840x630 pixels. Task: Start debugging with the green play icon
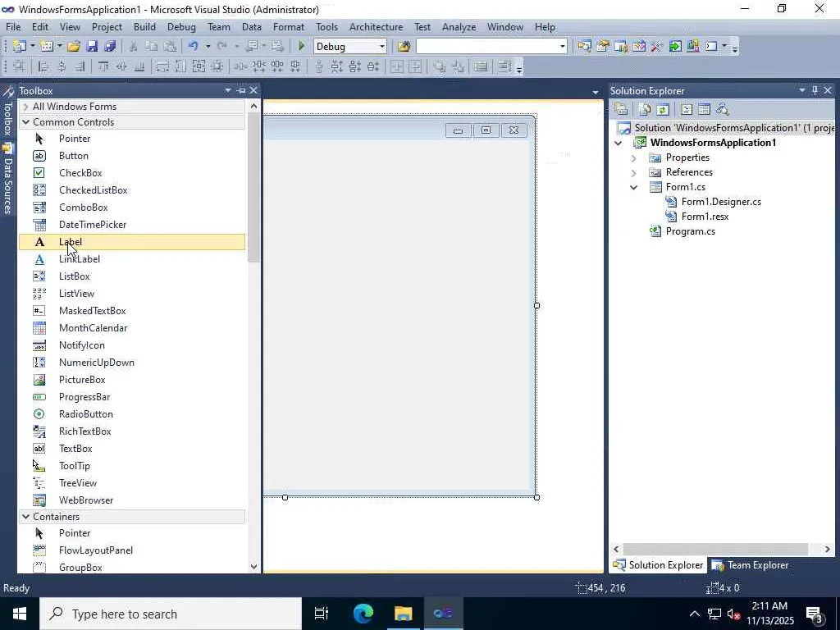301,47
